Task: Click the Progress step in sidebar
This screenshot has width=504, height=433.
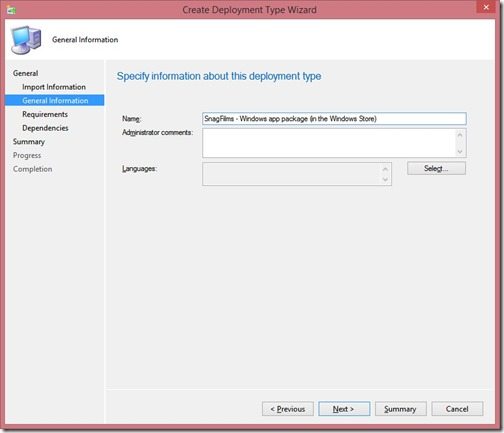Action: tap(27, 155)
